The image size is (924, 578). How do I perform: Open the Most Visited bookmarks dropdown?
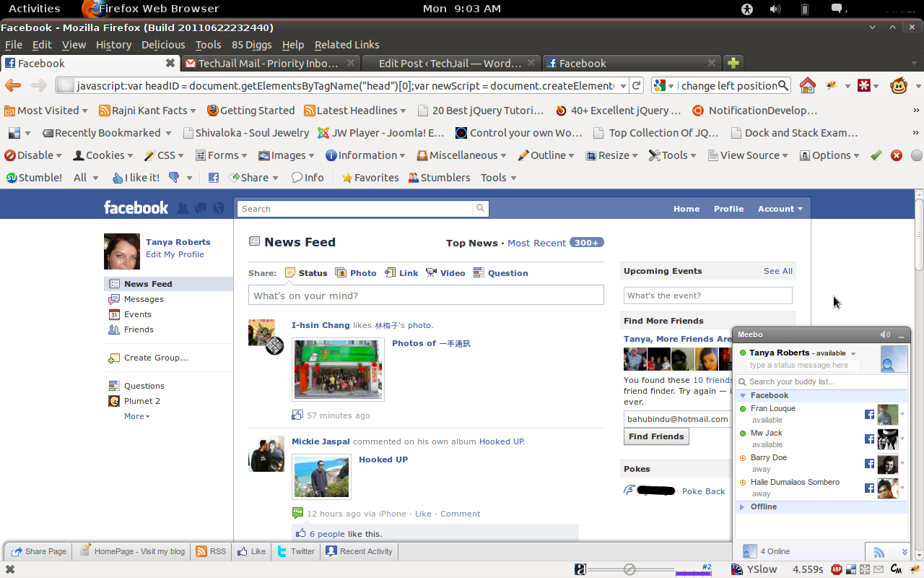(46, 111)
